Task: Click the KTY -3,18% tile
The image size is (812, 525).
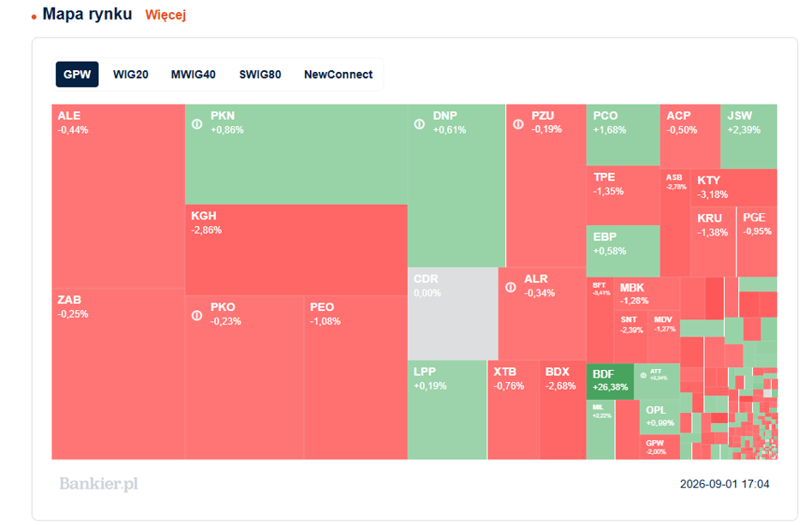Action: click(734, 188)
